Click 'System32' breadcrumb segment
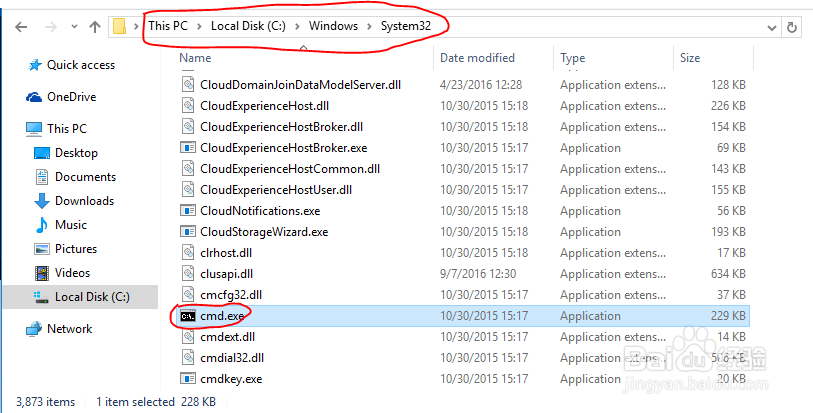Image resolution: width=813 pixels, height=413 pixels. 405,26
